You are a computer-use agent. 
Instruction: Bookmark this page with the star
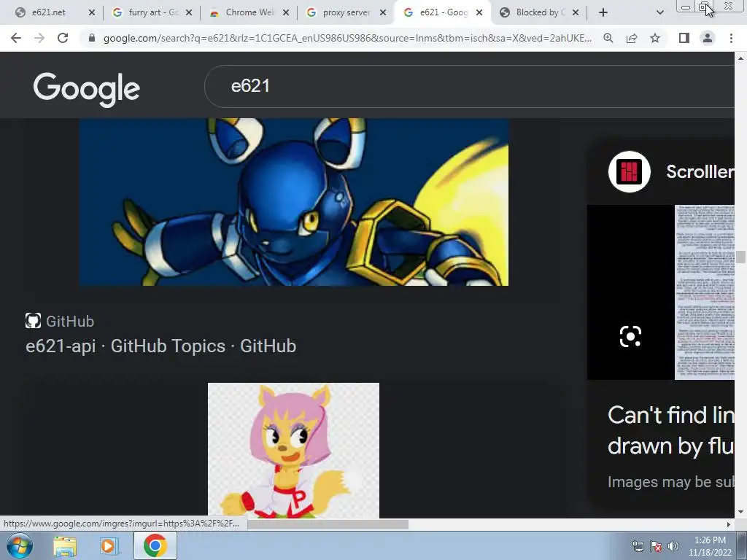click(x=655, y=38)
